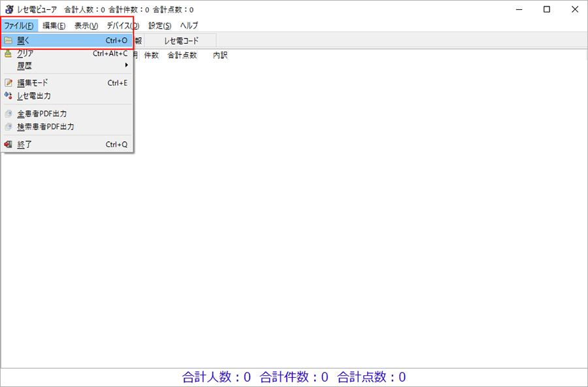
Task: Open the デバイス menu
Action: pos(122,25)
